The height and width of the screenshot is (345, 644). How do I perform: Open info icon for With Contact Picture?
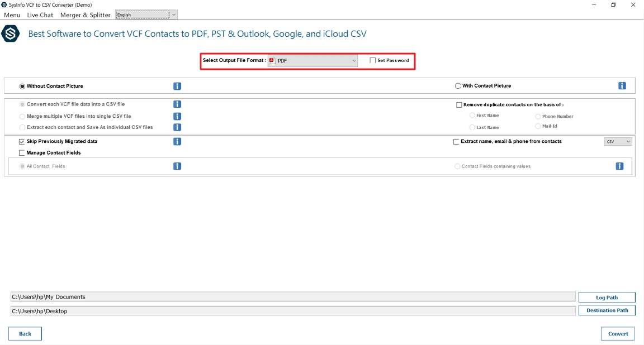622,86
